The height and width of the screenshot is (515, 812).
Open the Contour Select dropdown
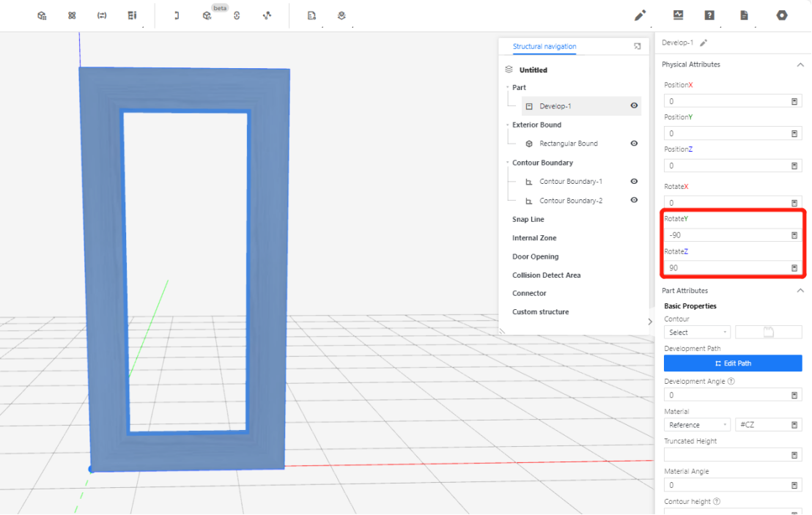point(697,333)
